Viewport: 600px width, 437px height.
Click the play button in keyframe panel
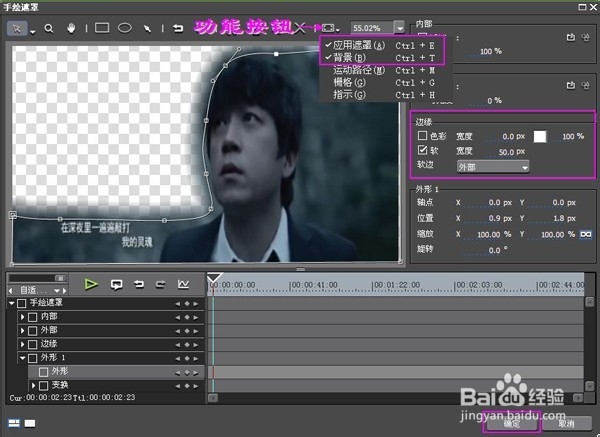coord(91,284)
